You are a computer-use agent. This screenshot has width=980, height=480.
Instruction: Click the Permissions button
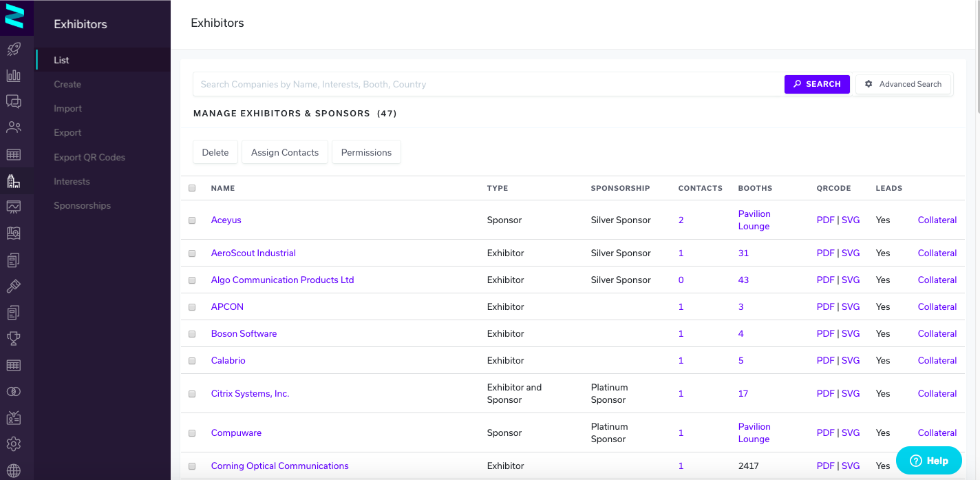tap(366, 152)
